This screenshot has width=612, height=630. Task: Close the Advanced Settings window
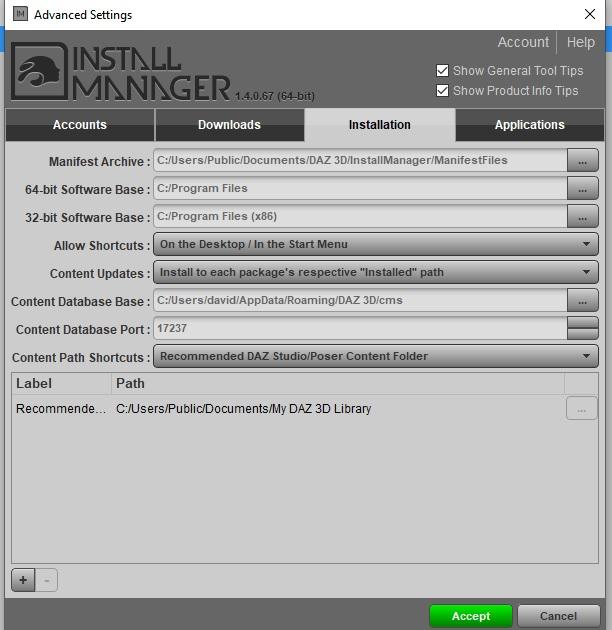[x=589, y=14]
